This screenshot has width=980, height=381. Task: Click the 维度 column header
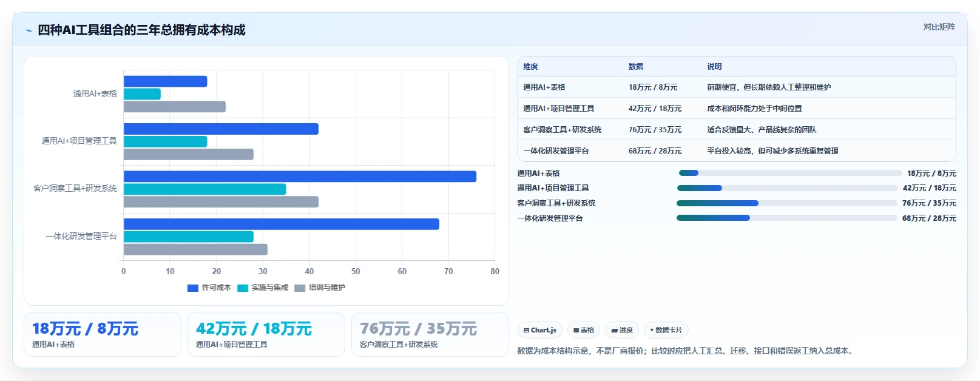[x=530, y=67]
